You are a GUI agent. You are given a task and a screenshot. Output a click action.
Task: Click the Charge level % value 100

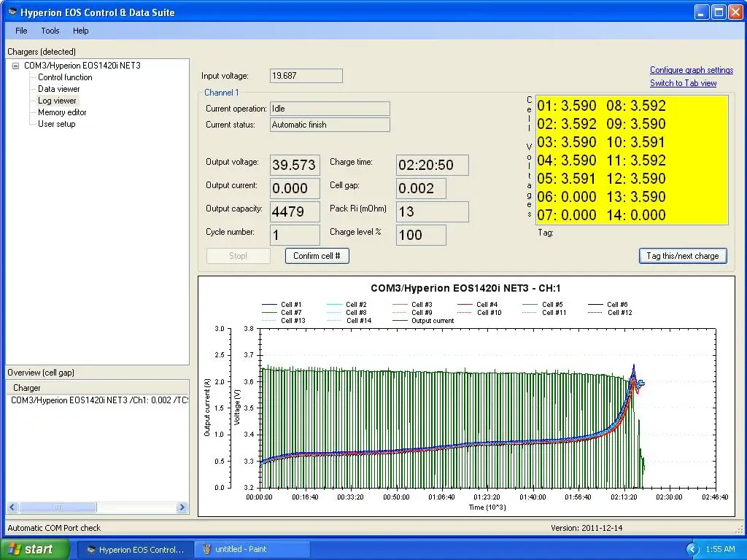[x=421, y=235]
